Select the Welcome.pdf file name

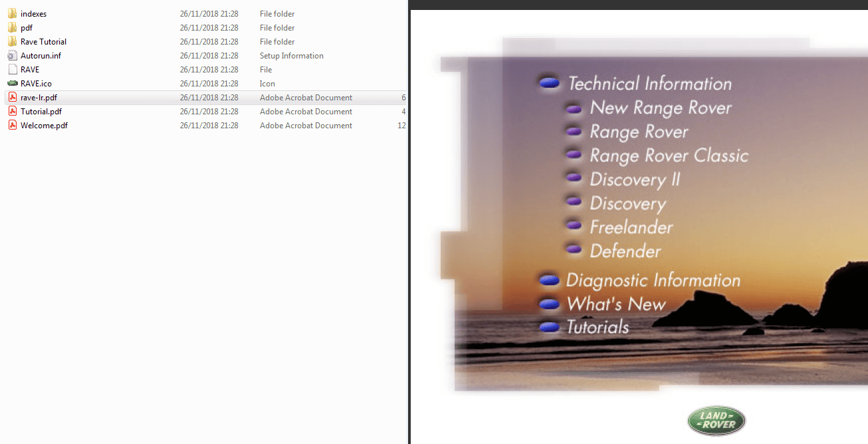point(44,126)
